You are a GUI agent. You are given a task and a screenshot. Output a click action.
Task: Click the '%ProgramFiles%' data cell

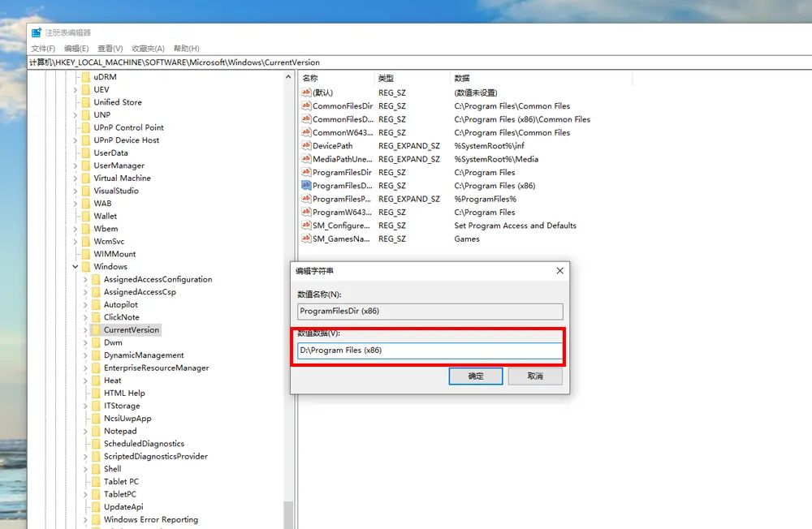pos(486,200)
